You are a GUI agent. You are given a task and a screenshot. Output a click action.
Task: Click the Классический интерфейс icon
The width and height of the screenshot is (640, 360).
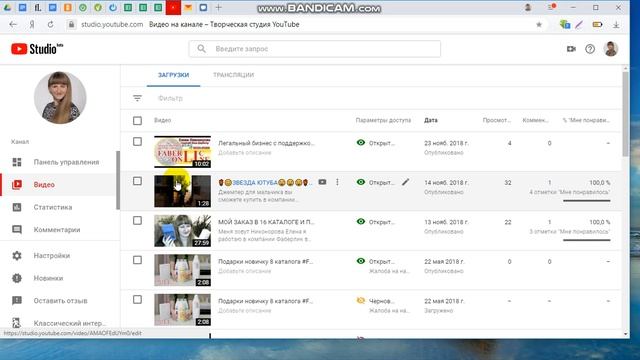click(17, 323)
